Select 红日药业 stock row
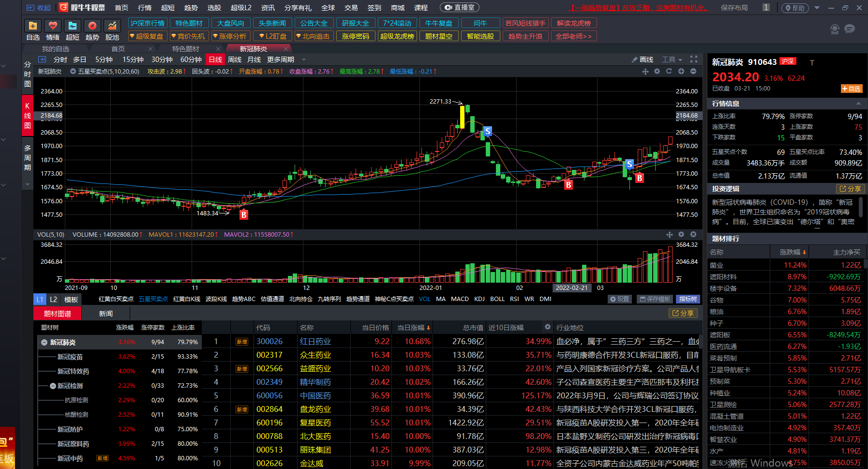This screenshot has width=868, height=469. [450, 341]
